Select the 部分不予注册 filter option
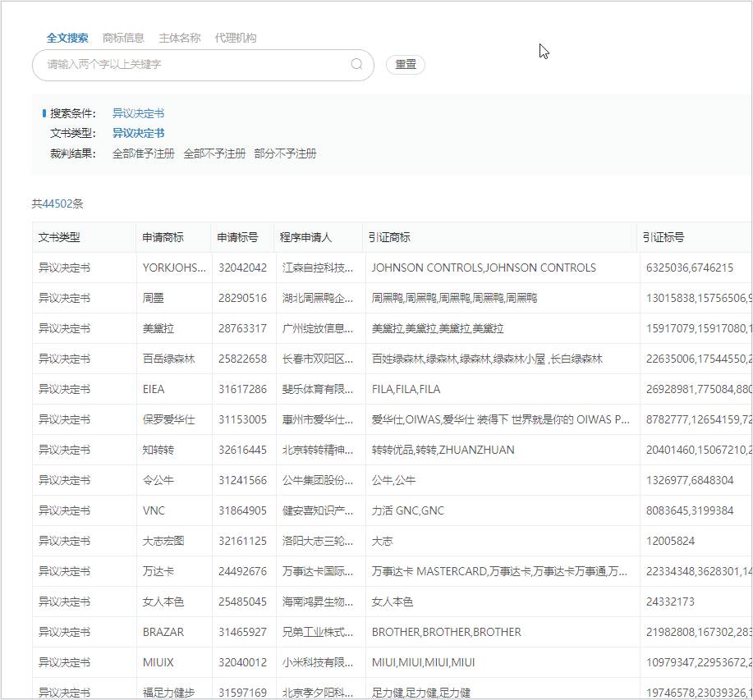This screenshot has height=700, width=753. (285, 153)
